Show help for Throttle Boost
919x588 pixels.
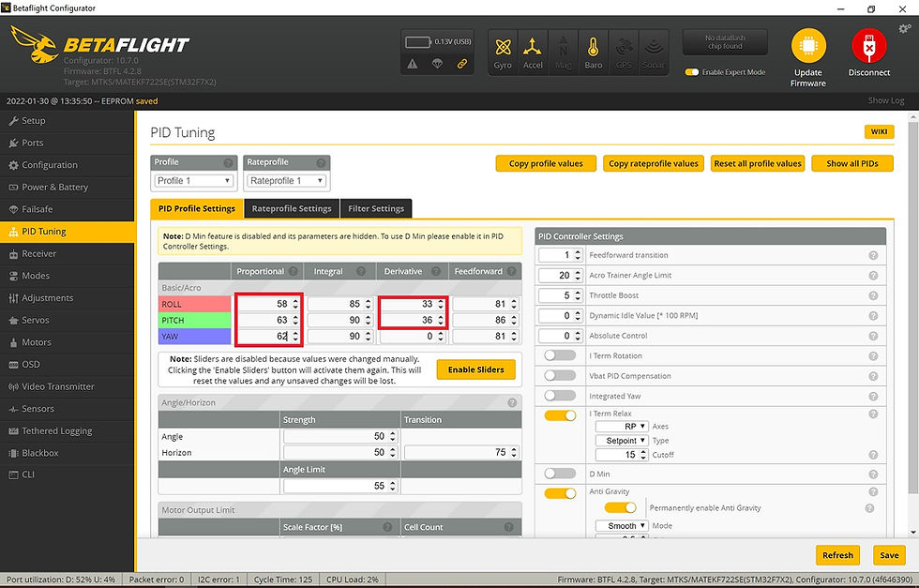[873, 295]
